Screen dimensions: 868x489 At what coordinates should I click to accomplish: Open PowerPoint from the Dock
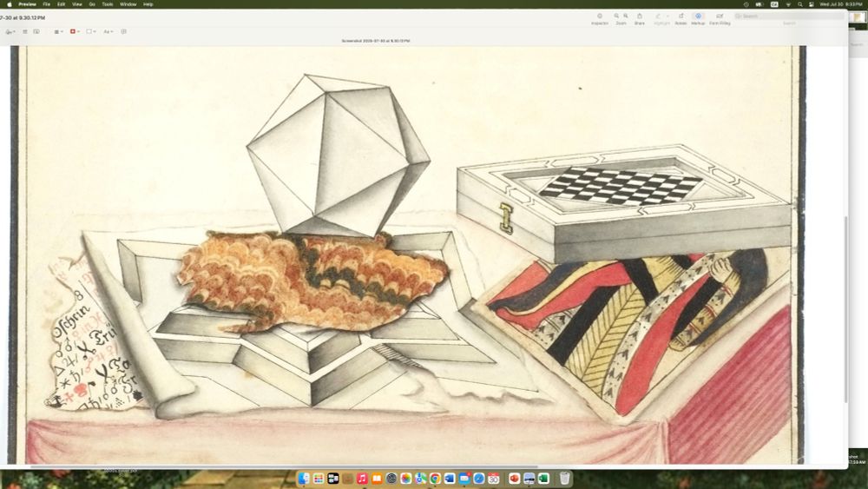(514, 478)
